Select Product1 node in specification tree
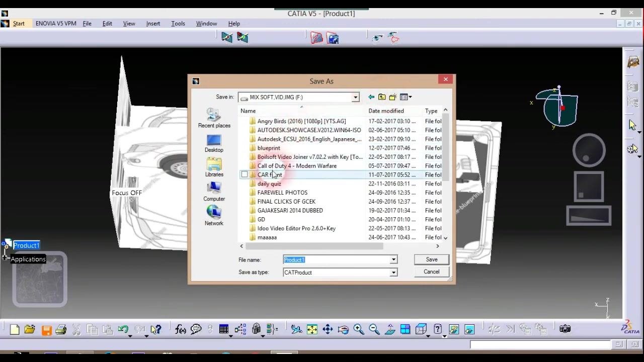The width and height of the screenshot is (644, 362). 26,245
